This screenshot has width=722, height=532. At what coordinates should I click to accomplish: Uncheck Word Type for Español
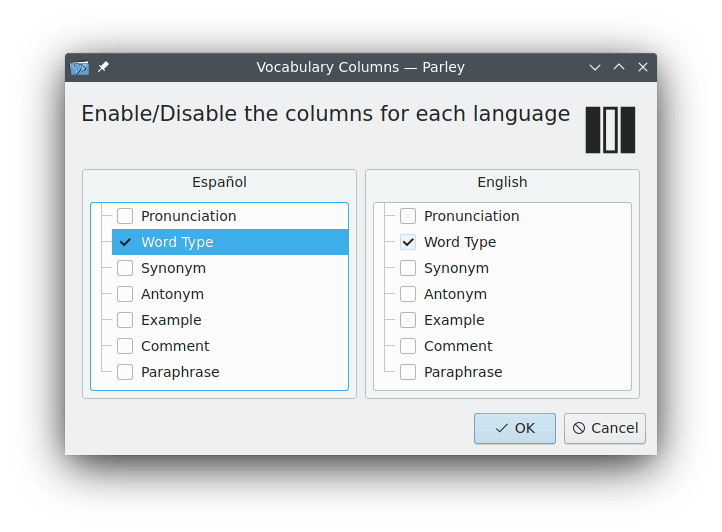(x=125, y=242)
